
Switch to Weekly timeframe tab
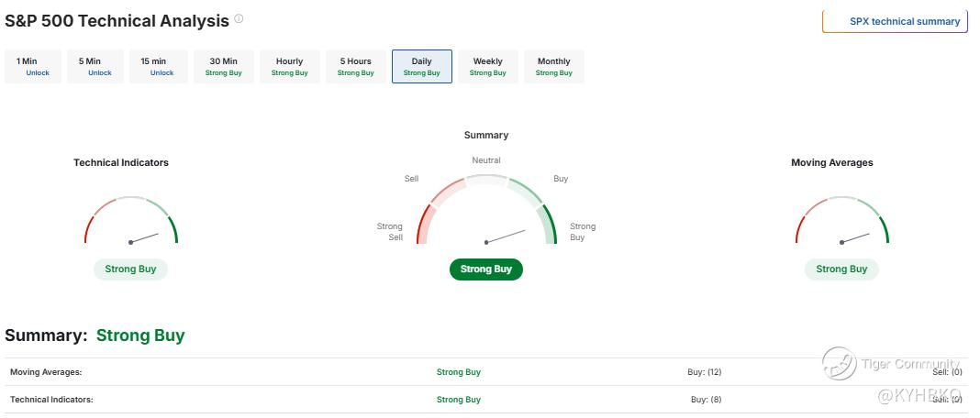coord(487,66)
